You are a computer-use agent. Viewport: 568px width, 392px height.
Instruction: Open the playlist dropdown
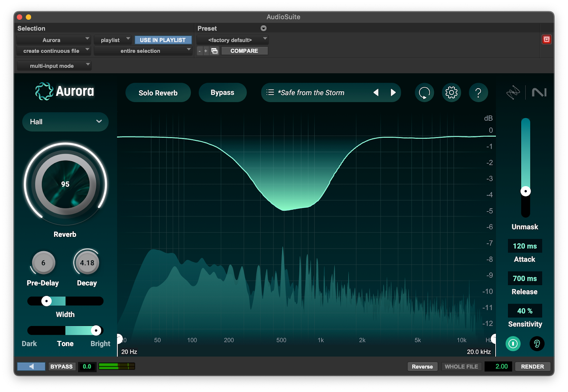point(113,40)
